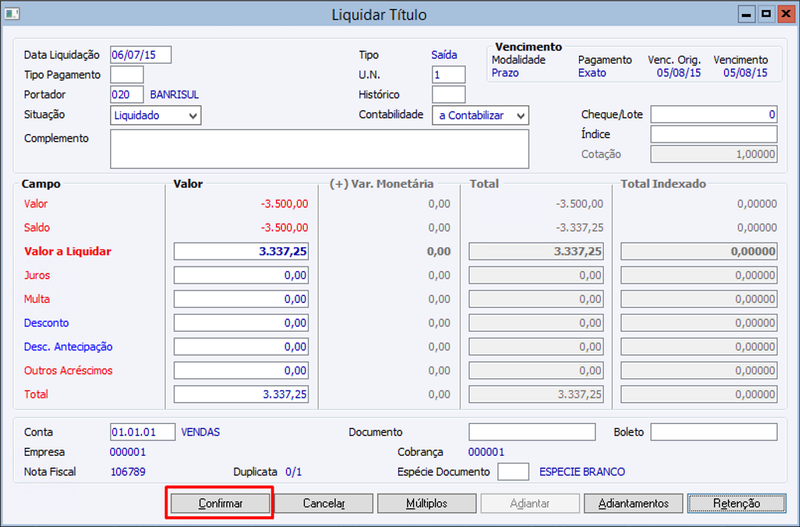Viewport: 800px width, 527px height.
Task: Select the Valor a Liquidar amount field
Action: 241,251
